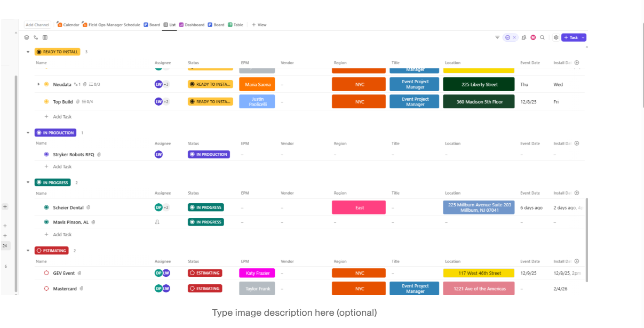Open view settings gear icon
644x328 pixels.
point(556,38)
